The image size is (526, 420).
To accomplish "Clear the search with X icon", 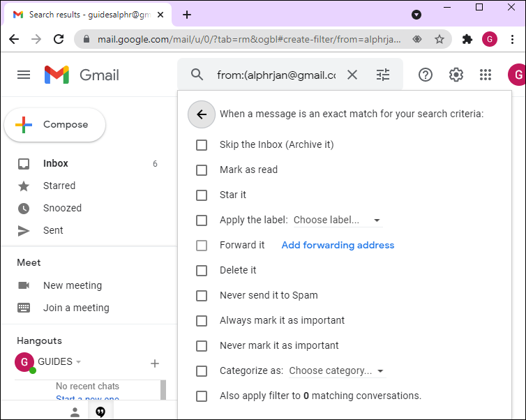I will click(352, 75).
